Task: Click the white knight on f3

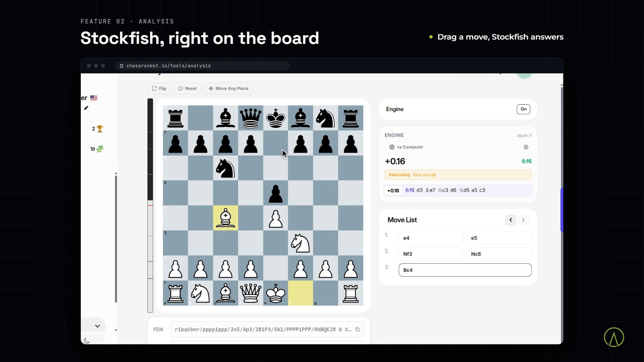Action: tap(301, 243)
